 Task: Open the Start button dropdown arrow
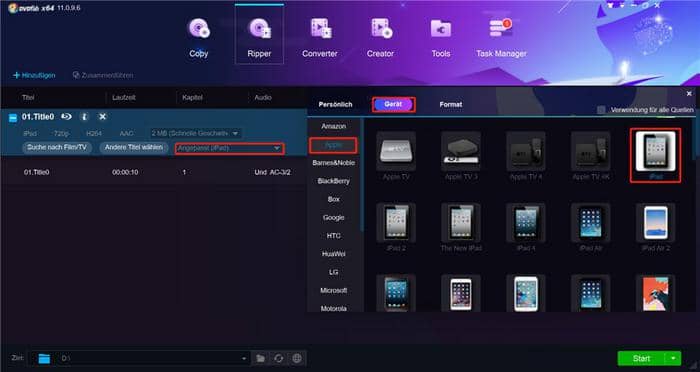(x=673, y=359)
